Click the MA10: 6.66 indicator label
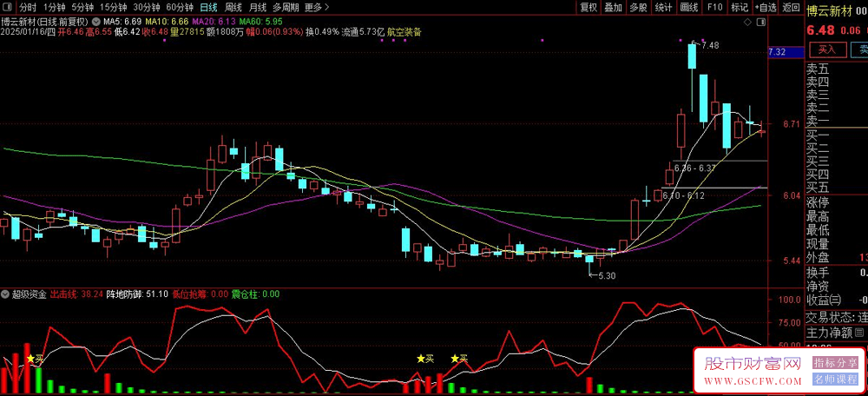This screenshot has height=396, width=868. coord(165,22)
